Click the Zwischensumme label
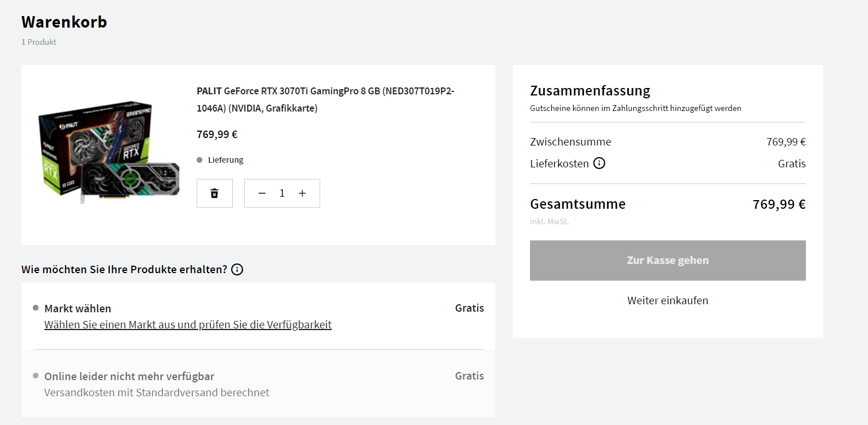The height and width of the screenshot is (425, 868). (570, 141)
